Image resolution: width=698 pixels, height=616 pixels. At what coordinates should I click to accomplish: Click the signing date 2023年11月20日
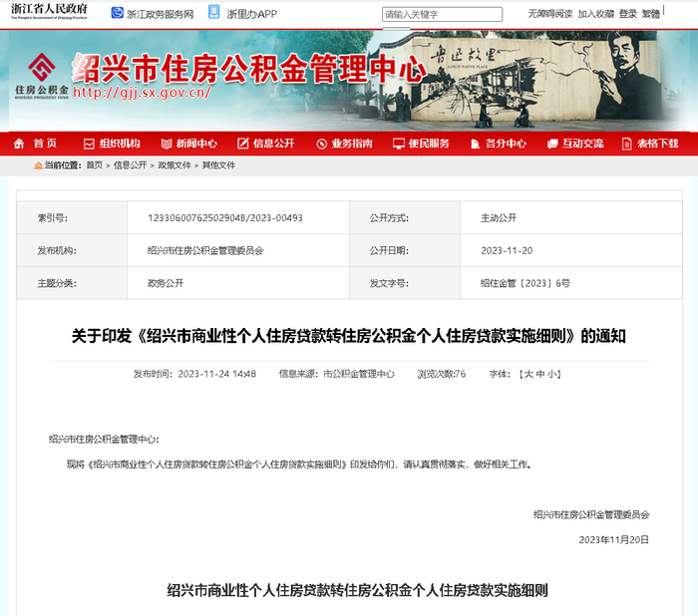(x=614, y=540)
